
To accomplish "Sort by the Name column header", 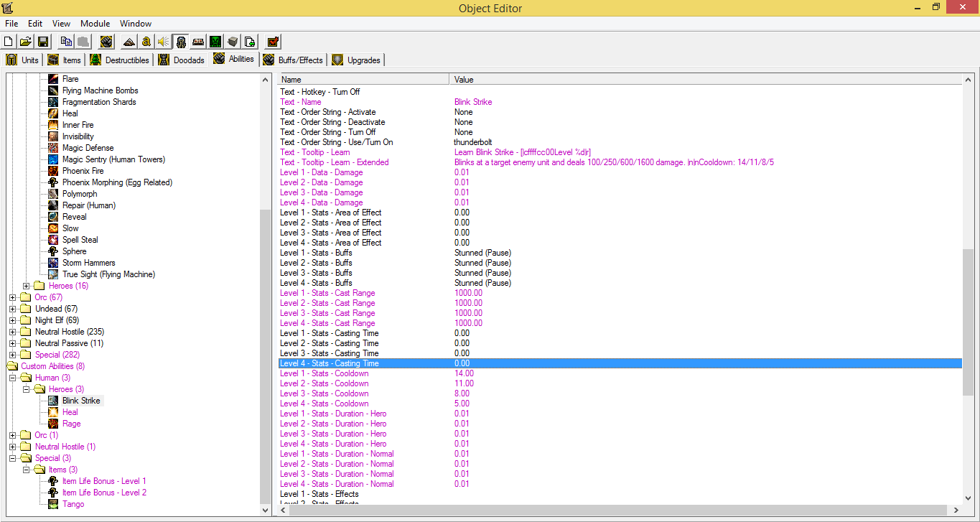I will click(363, 80).
